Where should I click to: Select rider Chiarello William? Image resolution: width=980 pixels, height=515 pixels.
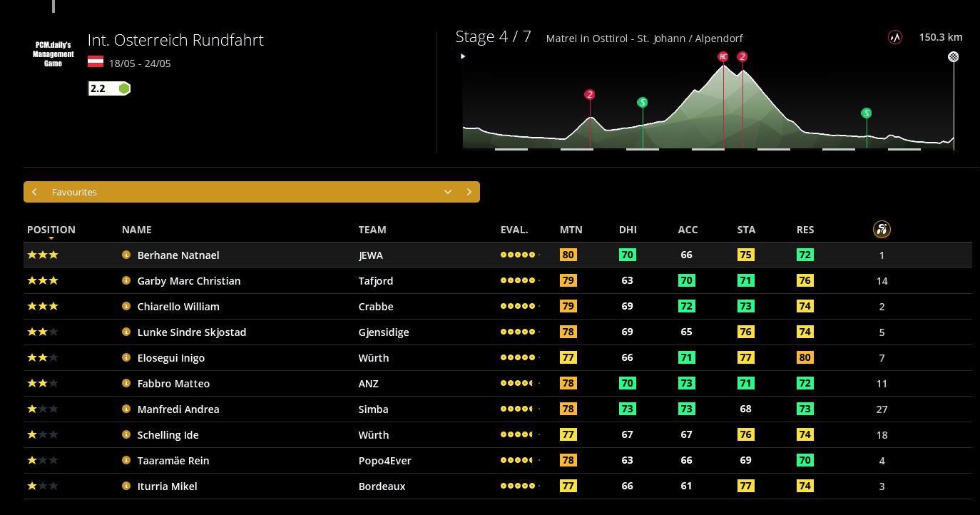coord(178,307)
